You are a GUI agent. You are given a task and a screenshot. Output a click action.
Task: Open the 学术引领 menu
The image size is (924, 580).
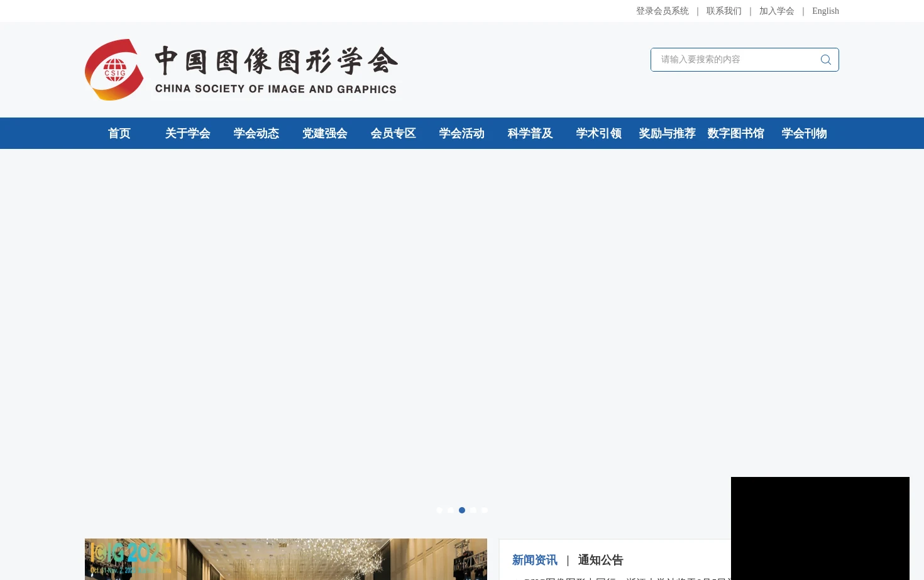point(599,133)
